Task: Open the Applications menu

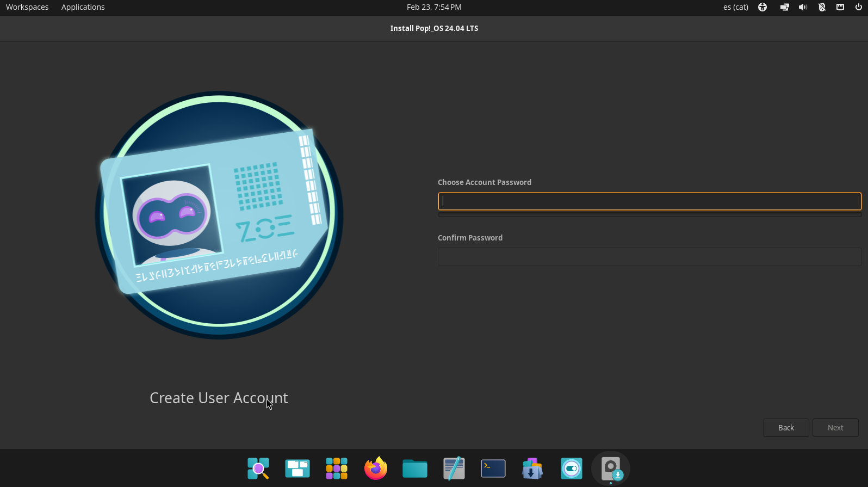Action: pyautogui.click(x=83, y=7)
